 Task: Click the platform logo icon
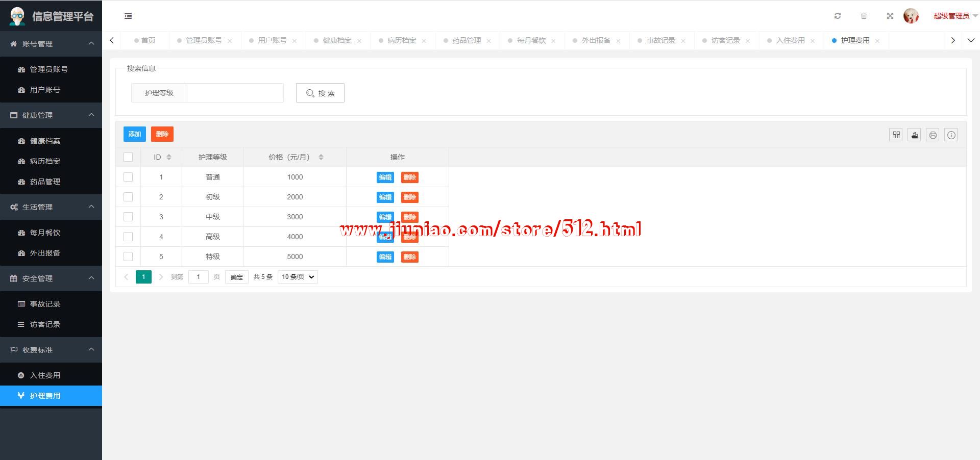[17, 16]
